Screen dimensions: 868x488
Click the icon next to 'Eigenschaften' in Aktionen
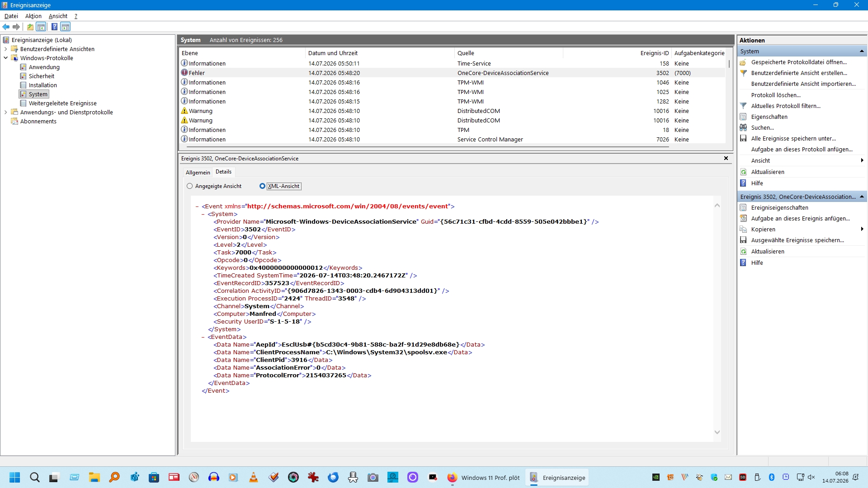point(743,117)
